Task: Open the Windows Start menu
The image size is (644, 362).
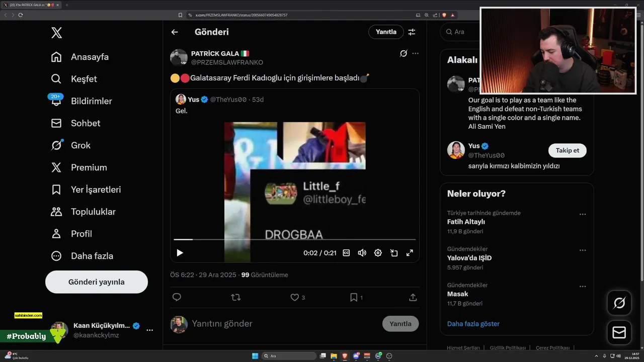Action: pos(255,356)
